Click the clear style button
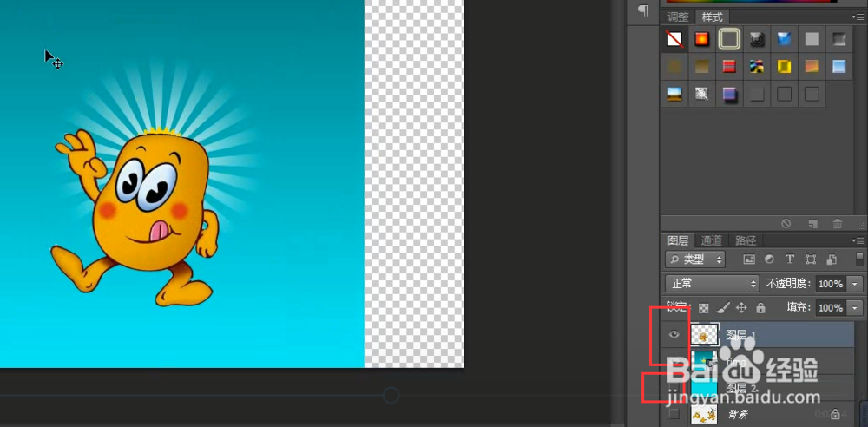 [x=786, y=224]
